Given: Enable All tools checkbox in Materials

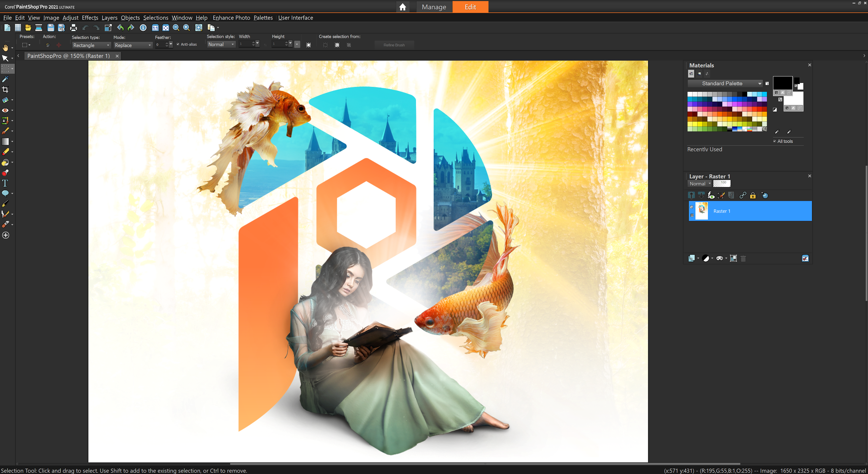Looking at the screenshot, I should tap(773, 140).
